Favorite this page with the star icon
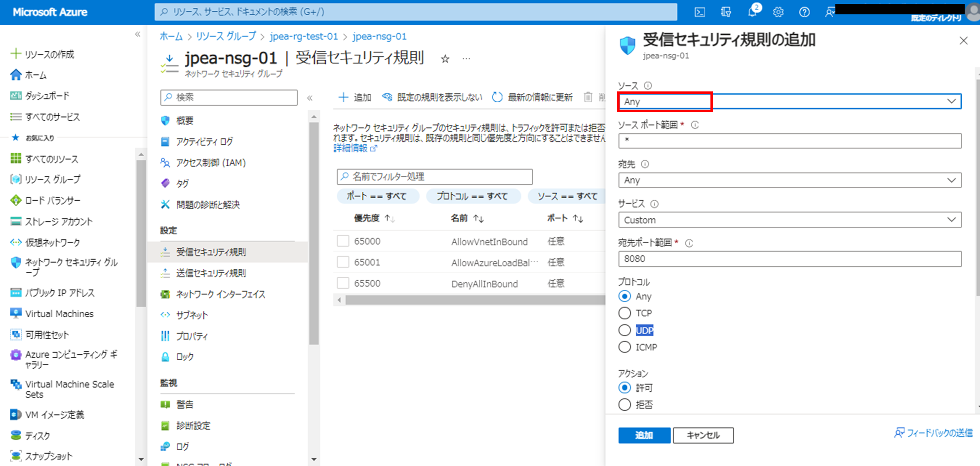The height and width of the screenshot is (466, 980). pyautogui.click(x=445, y=59)
